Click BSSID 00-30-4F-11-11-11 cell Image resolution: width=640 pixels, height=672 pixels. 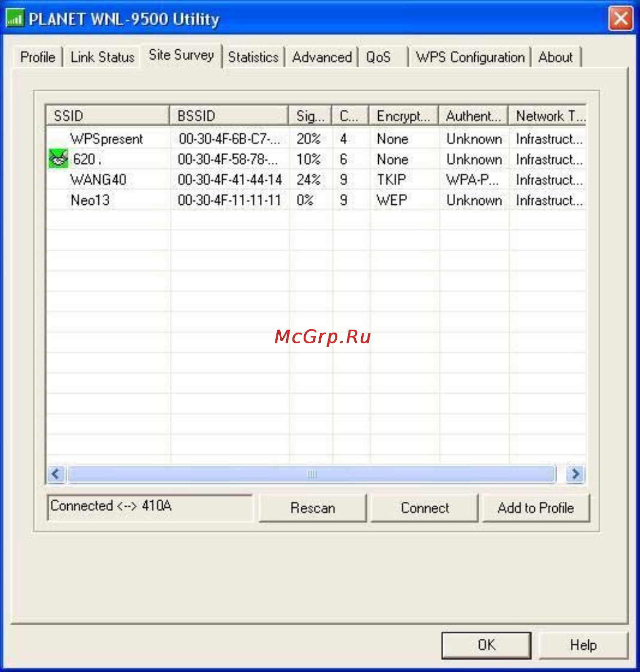tap(229, 200)
